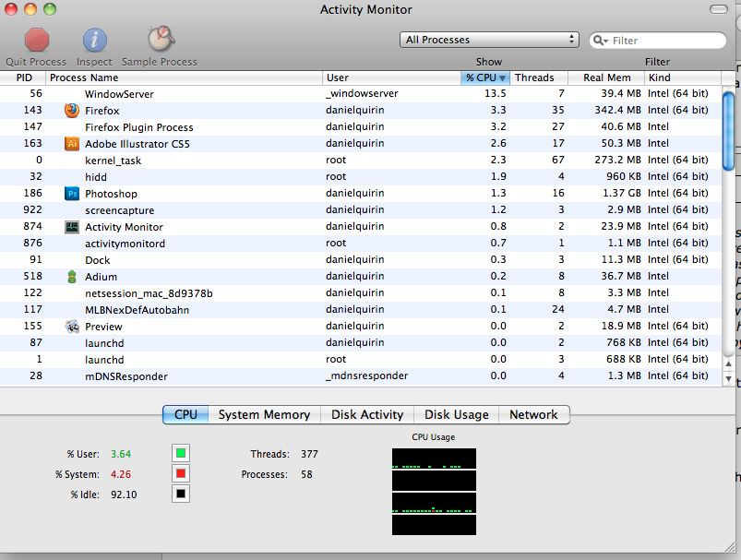Switch to the CPU tab

point(185,414)
